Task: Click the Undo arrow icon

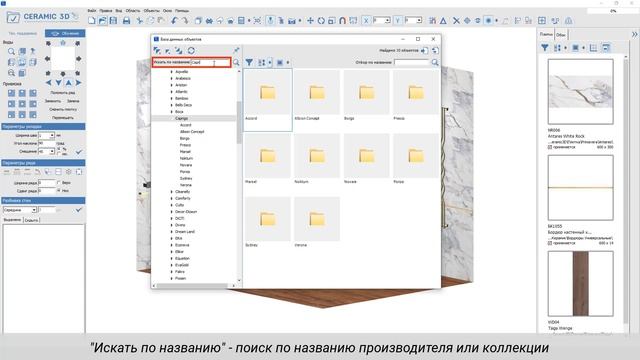Action: pyautogui.click(x=174, y=20)
